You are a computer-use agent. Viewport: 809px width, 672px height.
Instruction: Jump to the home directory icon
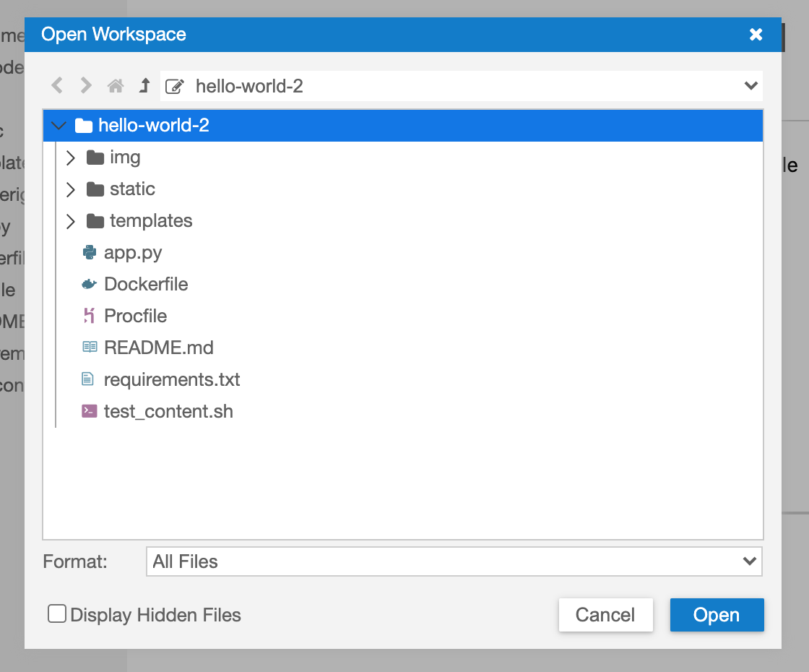pyautogui.click(x=116, y=86)
